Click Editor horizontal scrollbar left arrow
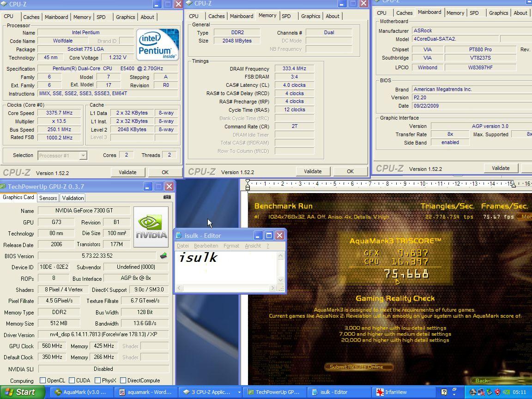 point(179,288)
